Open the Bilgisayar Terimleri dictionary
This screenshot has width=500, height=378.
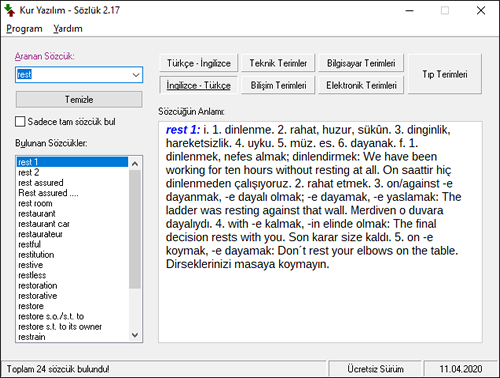(361, 63)
